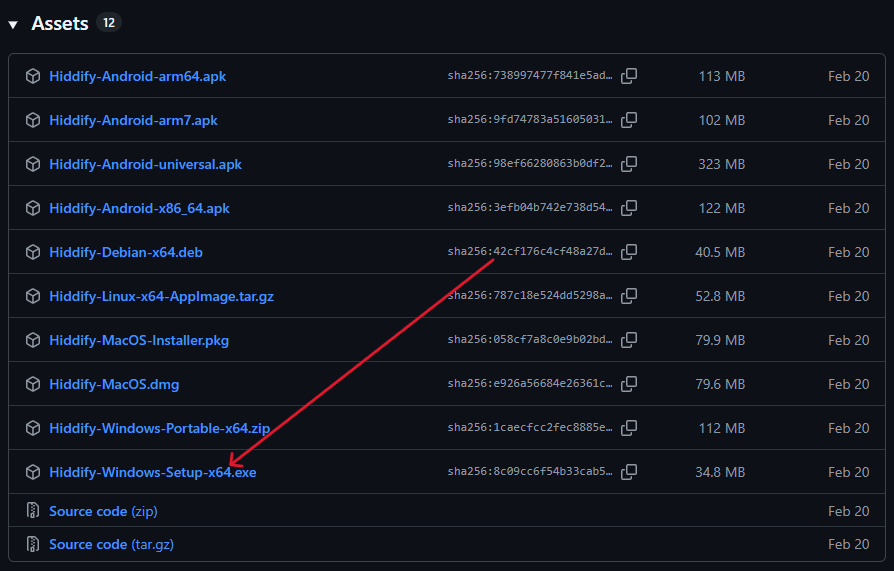
Task: Click package icon beside Hiddify-Debian-x64.deb
Action: (33, 252)
